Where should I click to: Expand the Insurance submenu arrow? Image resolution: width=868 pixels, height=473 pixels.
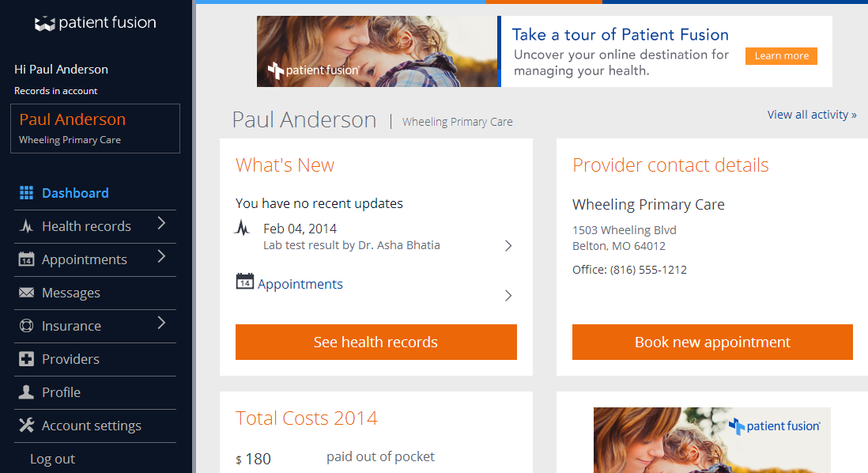point(161,323)
